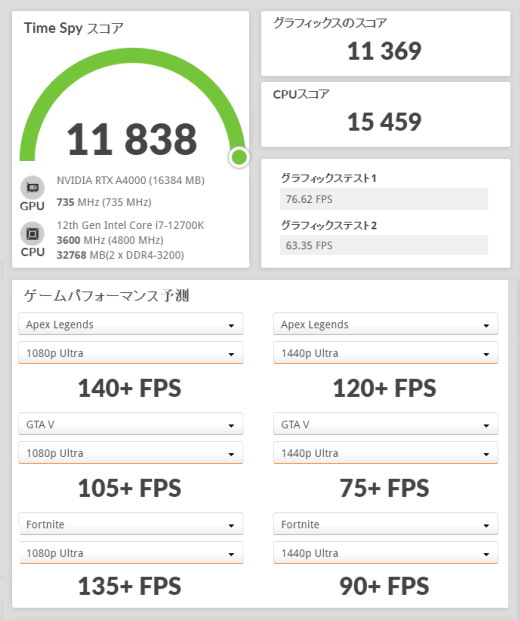Click the GPU graphics card icon
This screenshot has height=620, width=520.
tap(32, 187)
